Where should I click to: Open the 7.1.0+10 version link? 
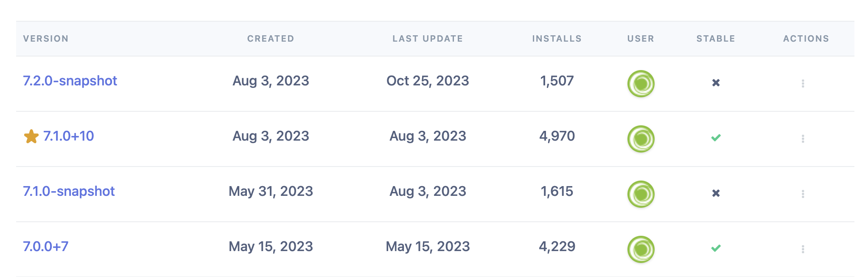click(68, 136)
